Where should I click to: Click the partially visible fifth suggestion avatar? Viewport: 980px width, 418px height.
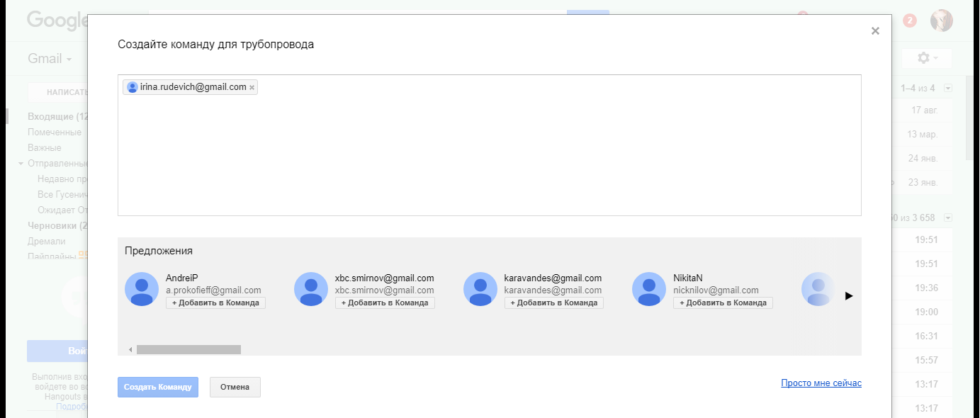click(818, 289)
